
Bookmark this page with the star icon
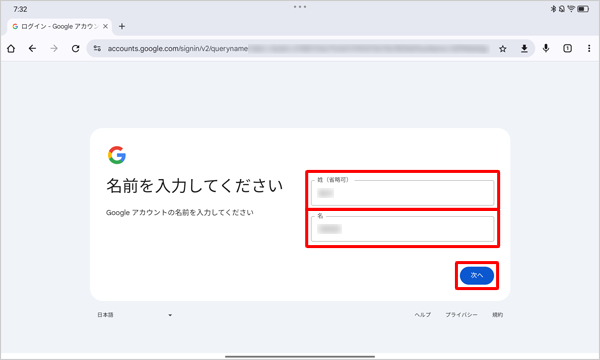[x=503, y=49]
